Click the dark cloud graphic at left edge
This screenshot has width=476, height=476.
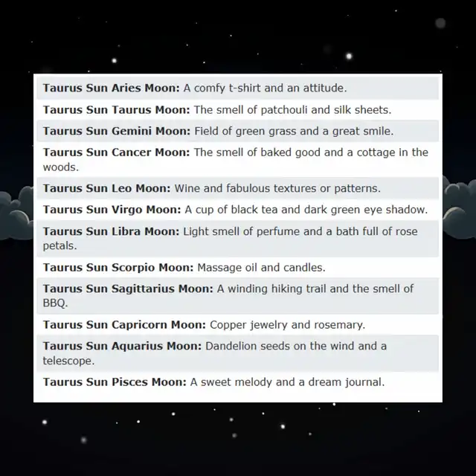click(16, 213)
